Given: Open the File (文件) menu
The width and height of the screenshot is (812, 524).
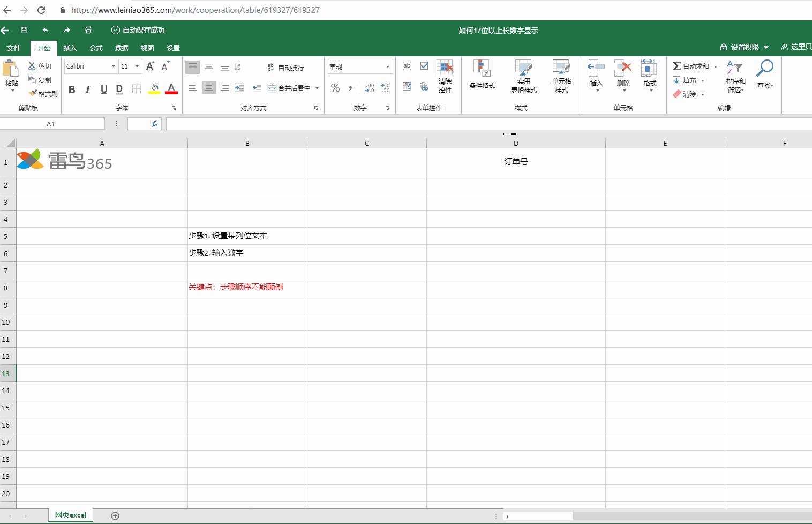Looking at the screenshot, I should 13,48.
